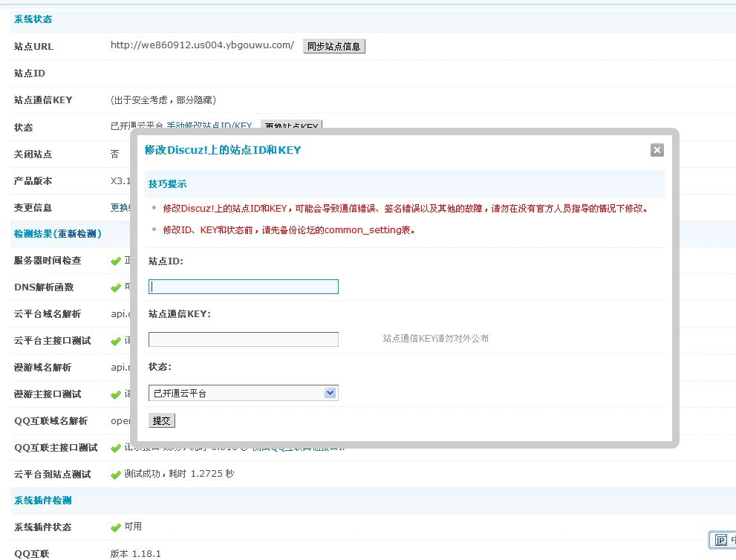Click the green check next to 云平台到站点测试
This screenshot has width=736, height=560.
pos(116,475)
